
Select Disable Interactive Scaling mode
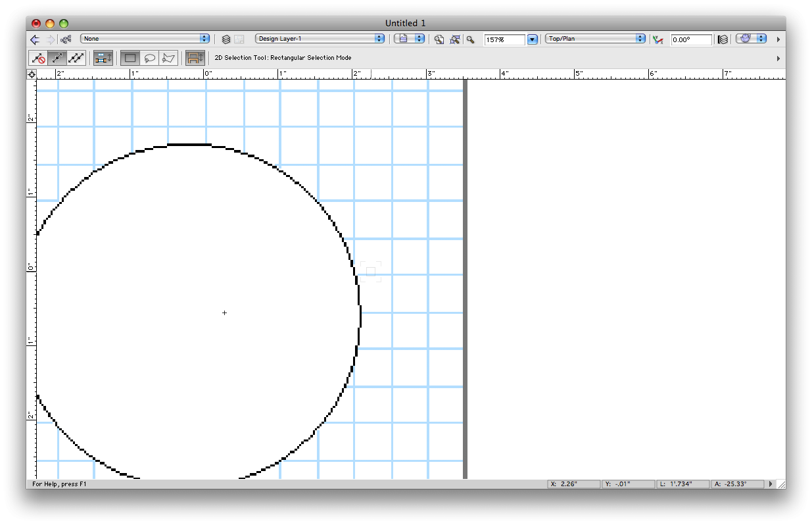39,58
